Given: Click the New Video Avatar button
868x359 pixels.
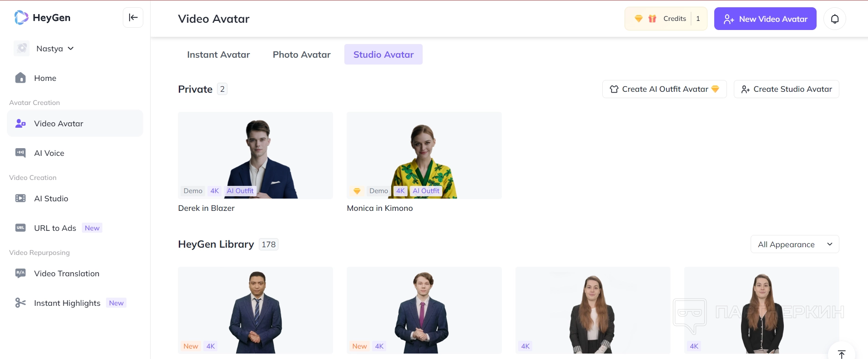Looking at the screenshot, I should coord(765,19).
